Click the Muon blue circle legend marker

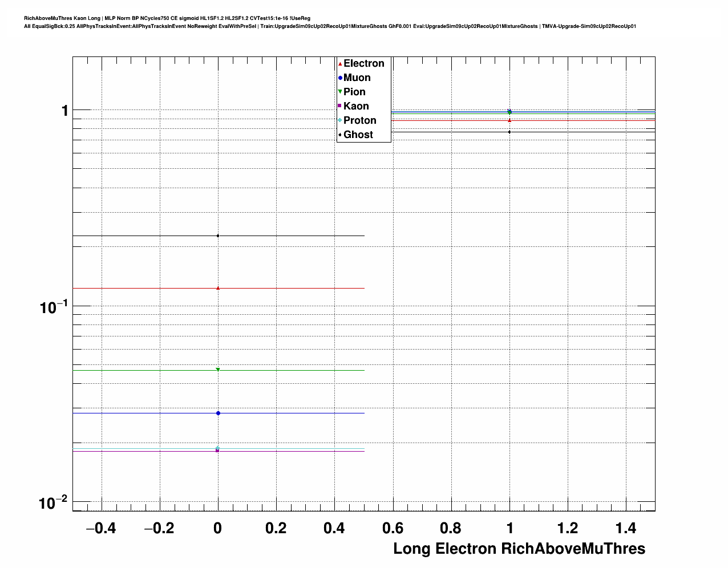coord(340,78)
